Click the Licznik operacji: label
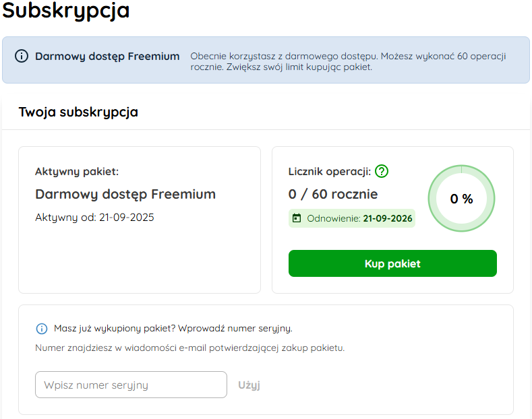The height and width of the screenshot is (419, 532). [x=330, y=172]
